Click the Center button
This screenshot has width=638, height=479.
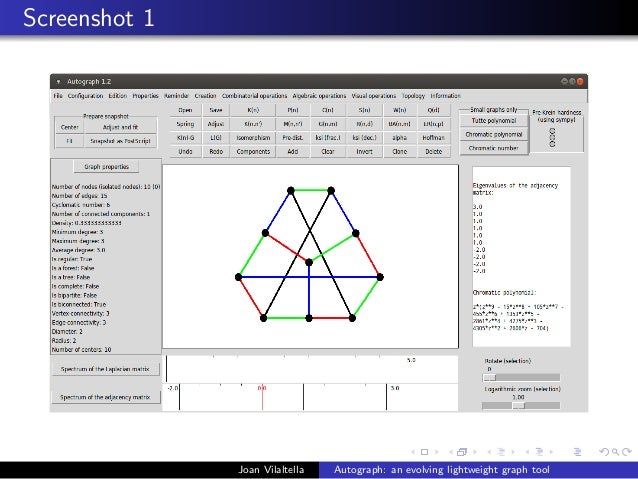69,127
